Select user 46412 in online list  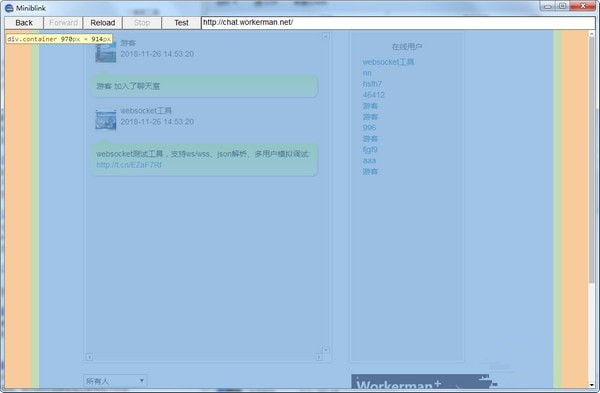coord(373,95)
